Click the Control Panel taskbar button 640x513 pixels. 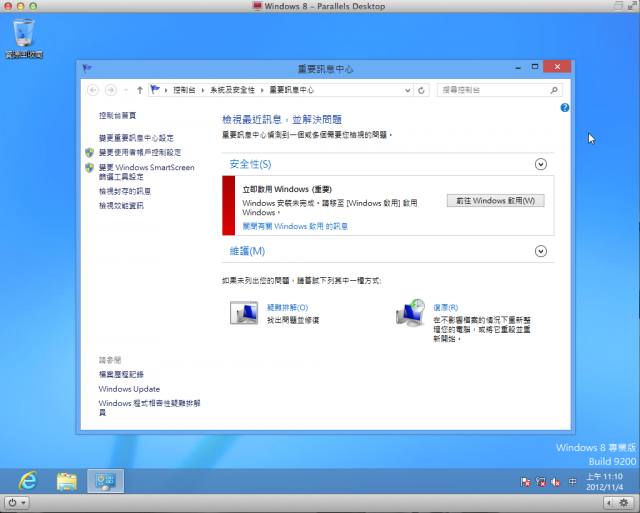[x=106, y=481]
